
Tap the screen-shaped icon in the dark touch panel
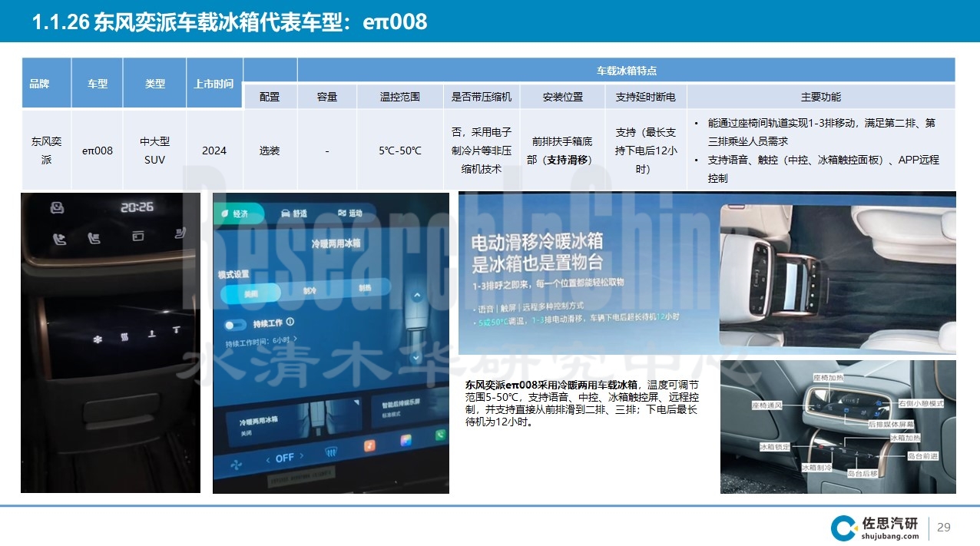pos(137,237)
